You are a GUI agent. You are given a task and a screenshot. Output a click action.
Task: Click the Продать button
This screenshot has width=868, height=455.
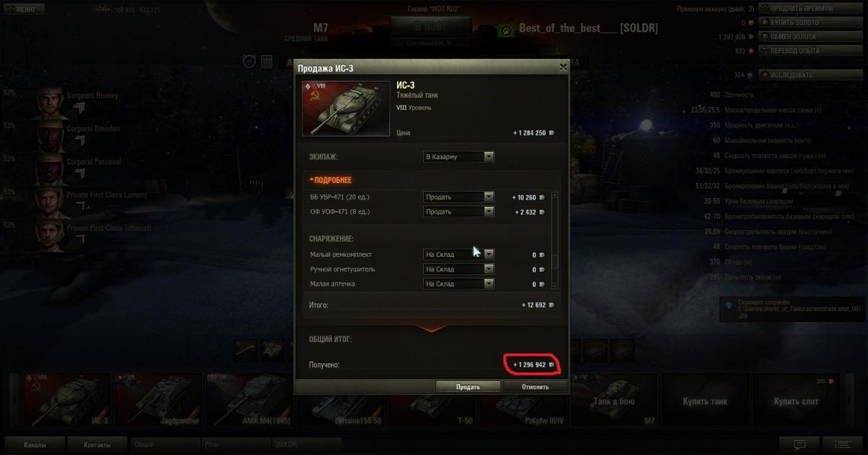pos(467,387)
